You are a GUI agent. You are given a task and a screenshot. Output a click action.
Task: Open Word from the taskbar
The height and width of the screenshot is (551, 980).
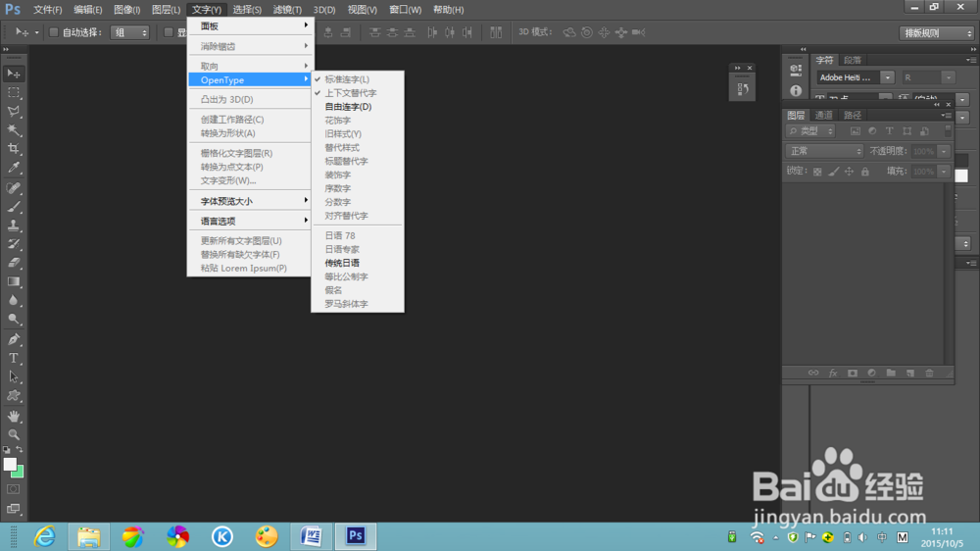(x=311, y=536)
